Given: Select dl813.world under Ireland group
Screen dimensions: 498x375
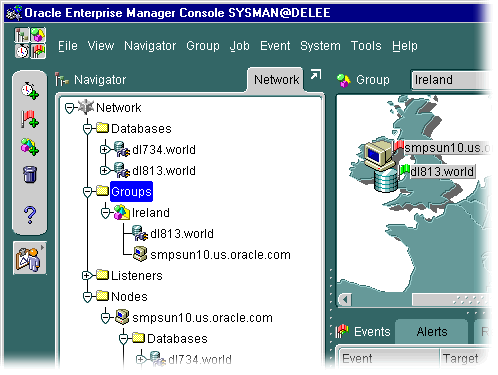Looking at the screenshot, I should (182, 234).
